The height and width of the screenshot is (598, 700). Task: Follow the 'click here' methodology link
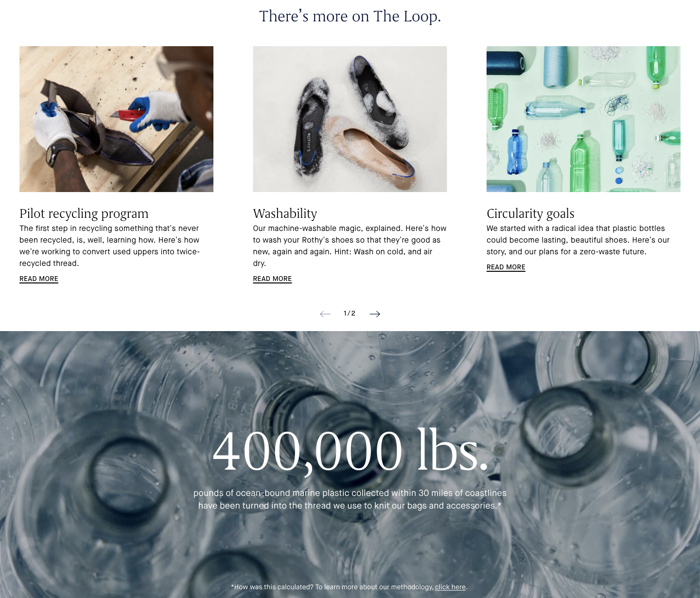450,587
